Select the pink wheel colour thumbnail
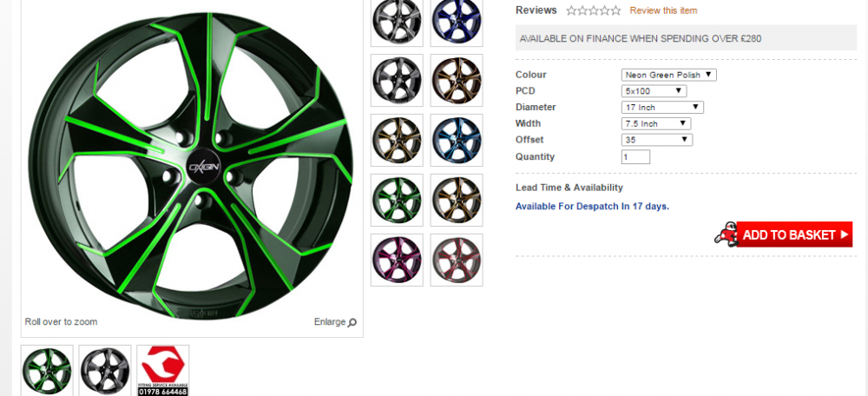868x396 pixels. coord(397,260)
